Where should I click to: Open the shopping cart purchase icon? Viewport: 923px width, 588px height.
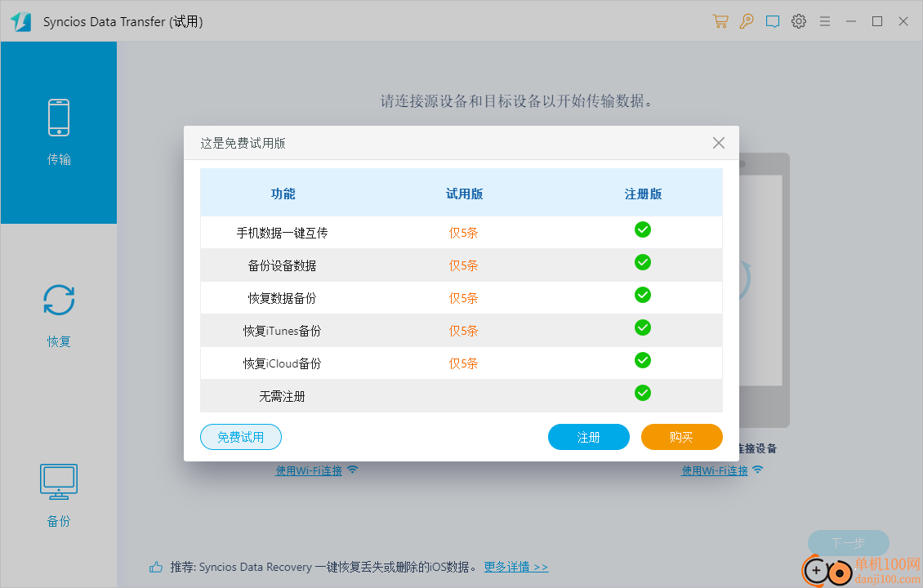pos(720,21)
